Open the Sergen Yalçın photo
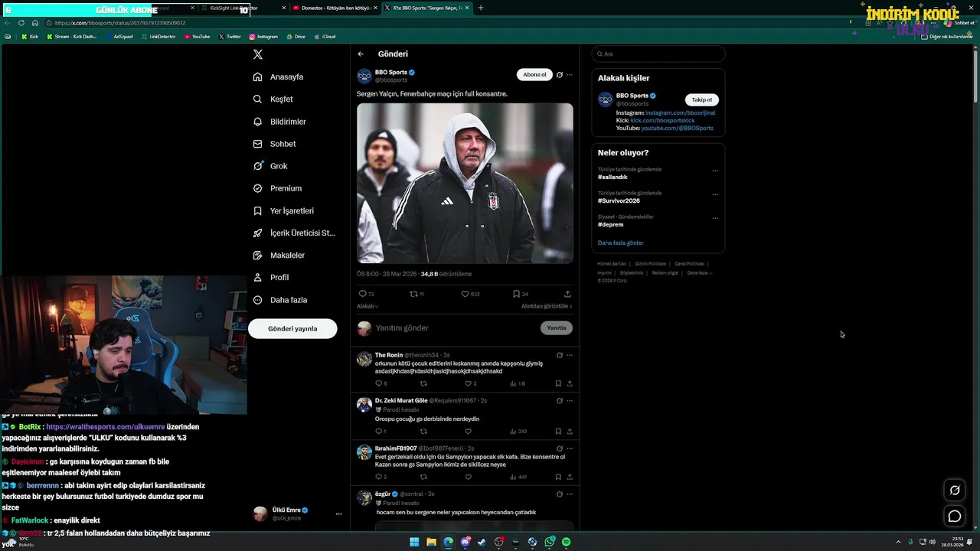Screen dimensions: 980x551 pos(465,183)
